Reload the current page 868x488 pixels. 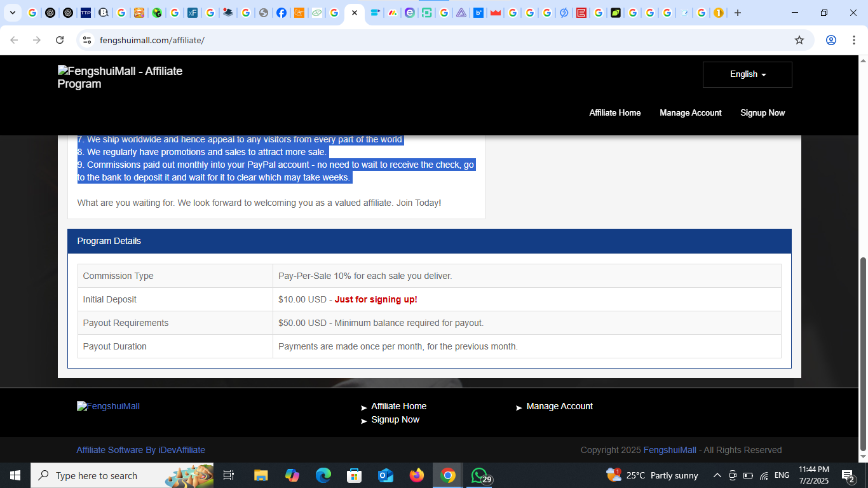pyautogui.click(x=60, y=40)
